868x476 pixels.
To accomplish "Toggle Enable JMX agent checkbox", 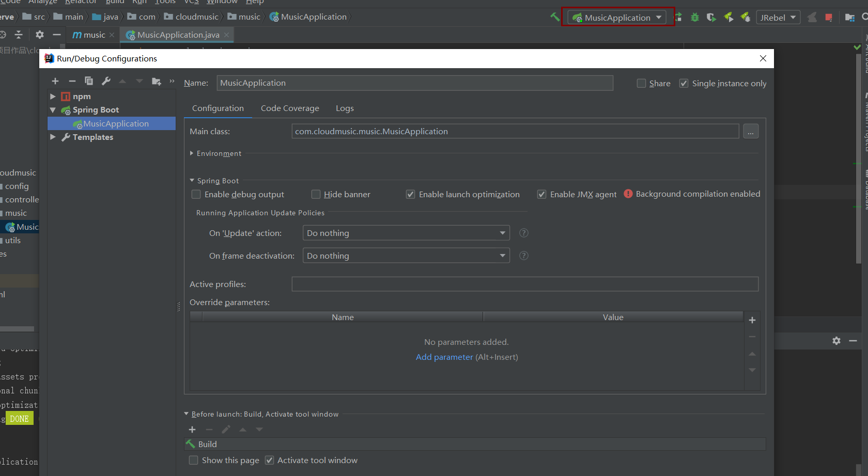I will (x=541, y=194).
